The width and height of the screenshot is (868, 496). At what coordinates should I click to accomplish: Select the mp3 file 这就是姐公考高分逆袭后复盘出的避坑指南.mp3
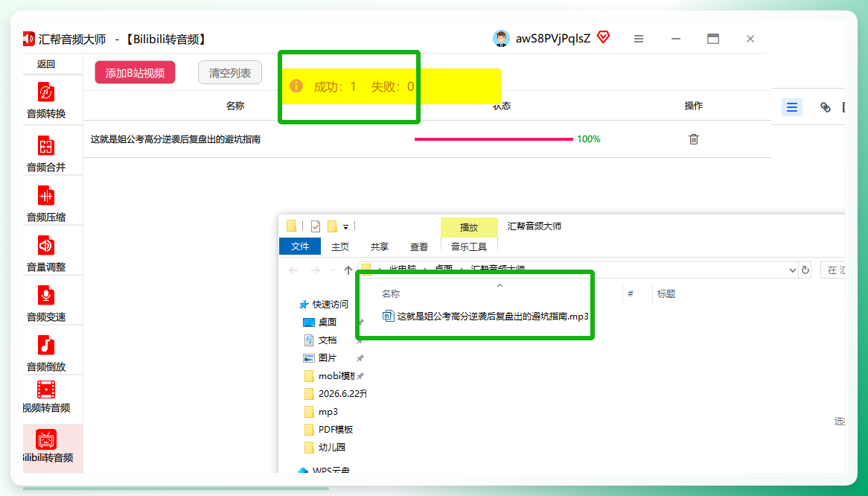486,316
